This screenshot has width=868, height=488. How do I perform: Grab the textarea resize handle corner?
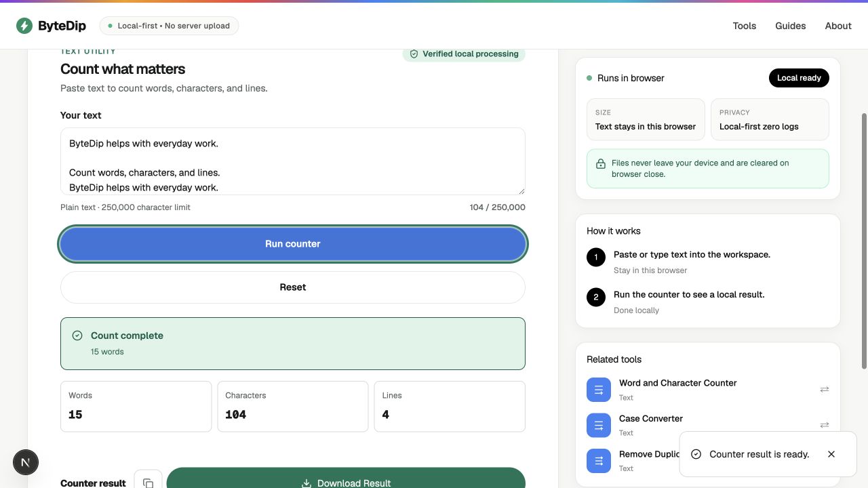[520, 190]
